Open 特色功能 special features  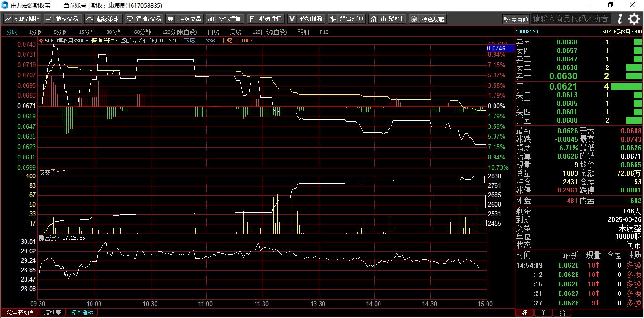pos(428,19)
